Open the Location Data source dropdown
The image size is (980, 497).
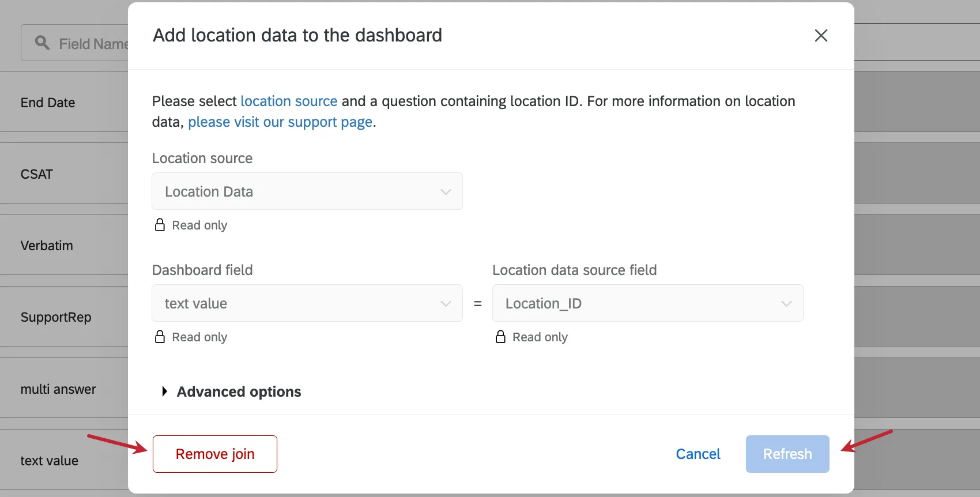tap(307, 191)
